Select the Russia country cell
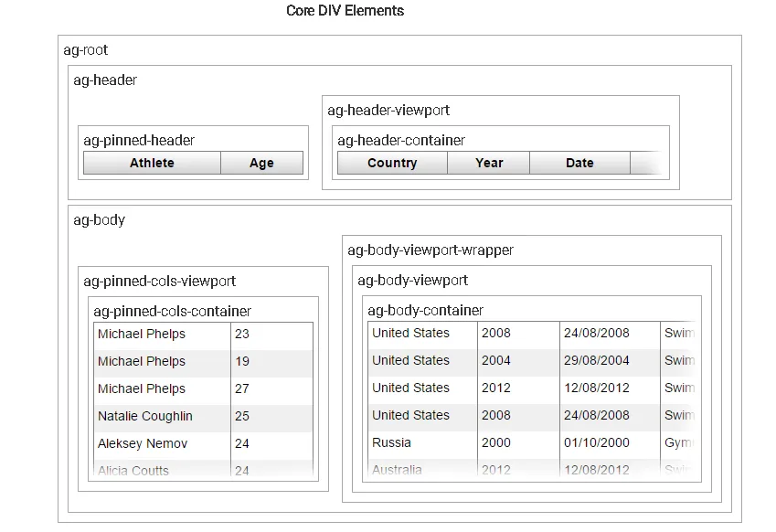Image resolution: width=776 pixels, height=532 pixels. (x=392, y=442)
